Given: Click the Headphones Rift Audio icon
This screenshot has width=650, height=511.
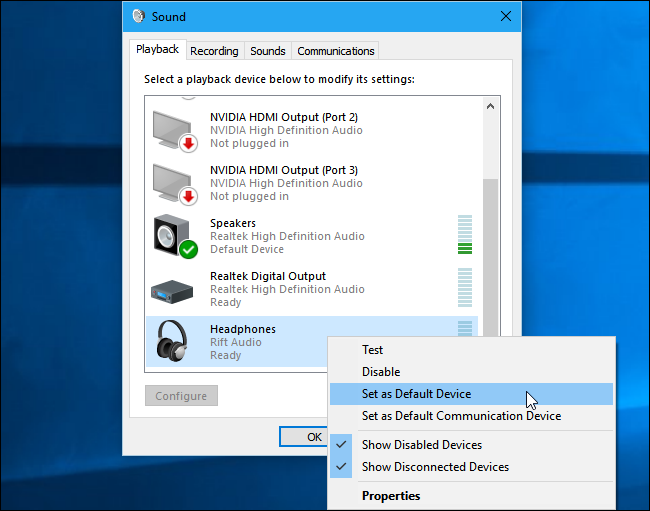Looking at the screenshot, I should point(174,342).
